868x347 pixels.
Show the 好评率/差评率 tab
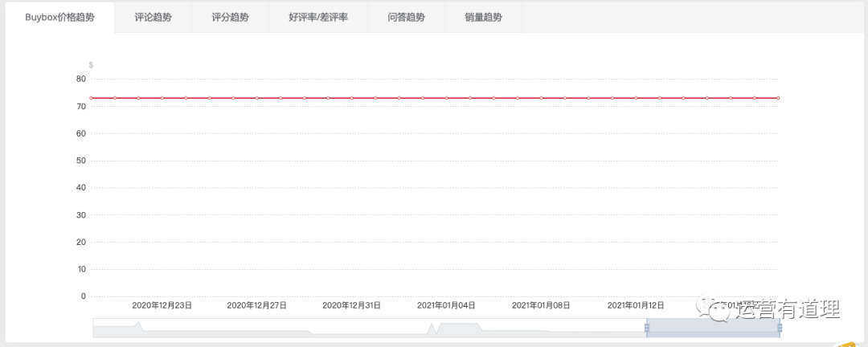click(318, 18)
